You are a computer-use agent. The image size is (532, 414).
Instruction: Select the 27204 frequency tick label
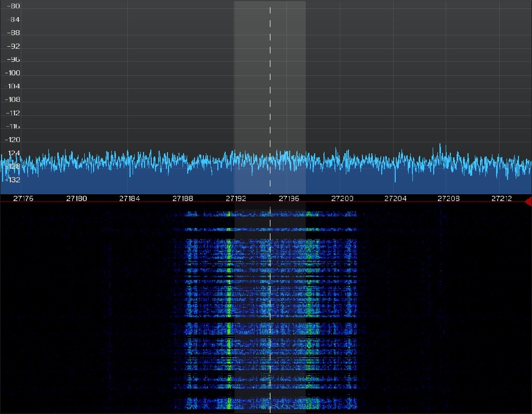click(395, 198)
